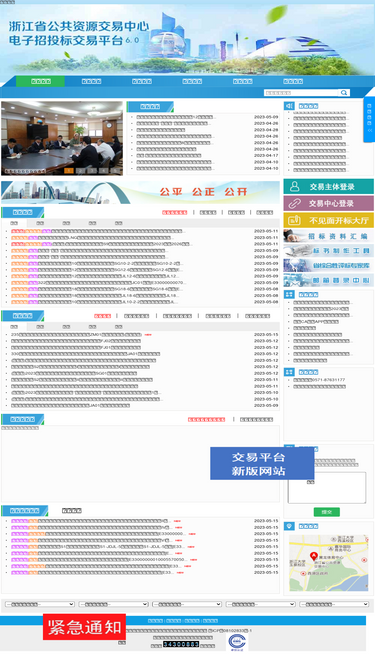375x667 pixels.
Task: Open the sidebar item mentioning CA and APP
Action: [315, 322]
